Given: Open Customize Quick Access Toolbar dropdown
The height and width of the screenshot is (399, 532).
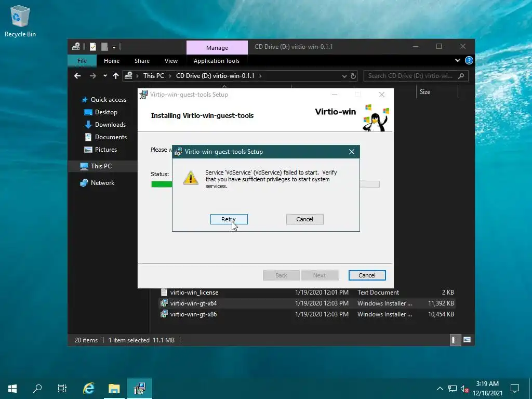Looking at the screenshot, I should click(x=114, y=47).
